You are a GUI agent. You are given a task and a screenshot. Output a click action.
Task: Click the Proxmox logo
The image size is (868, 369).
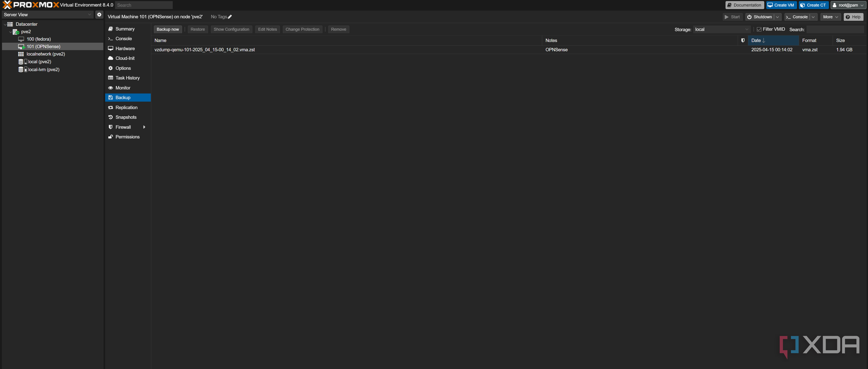pos(31,5)
